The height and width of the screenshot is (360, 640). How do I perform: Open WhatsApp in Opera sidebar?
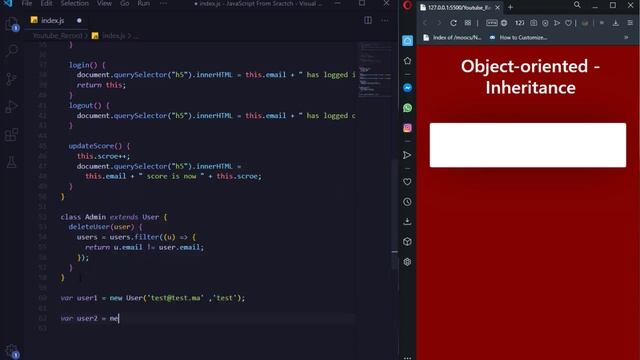[407, 108]
